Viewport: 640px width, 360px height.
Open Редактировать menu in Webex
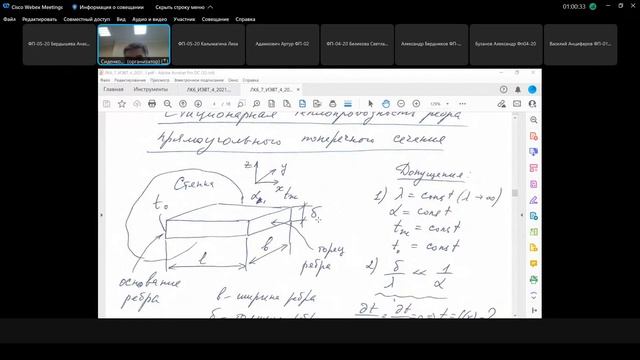(x=40, y=19)
